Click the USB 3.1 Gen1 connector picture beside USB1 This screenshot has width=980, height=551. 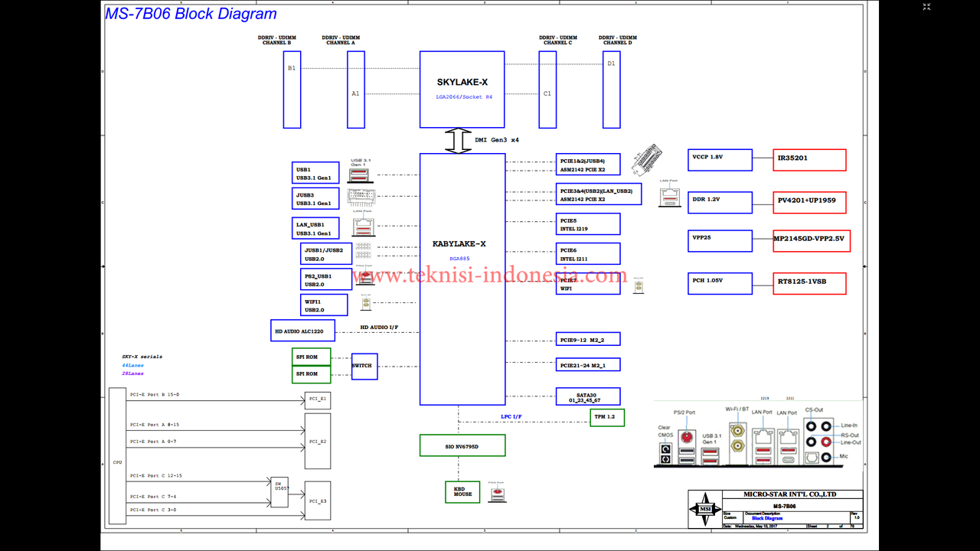point(358,175)
